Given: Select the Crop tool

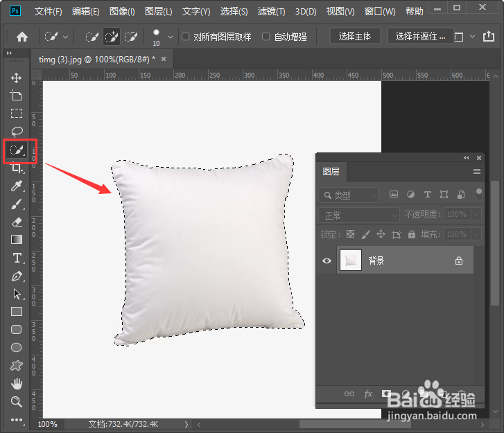Looking at the screenshot, I should [17, 168].
